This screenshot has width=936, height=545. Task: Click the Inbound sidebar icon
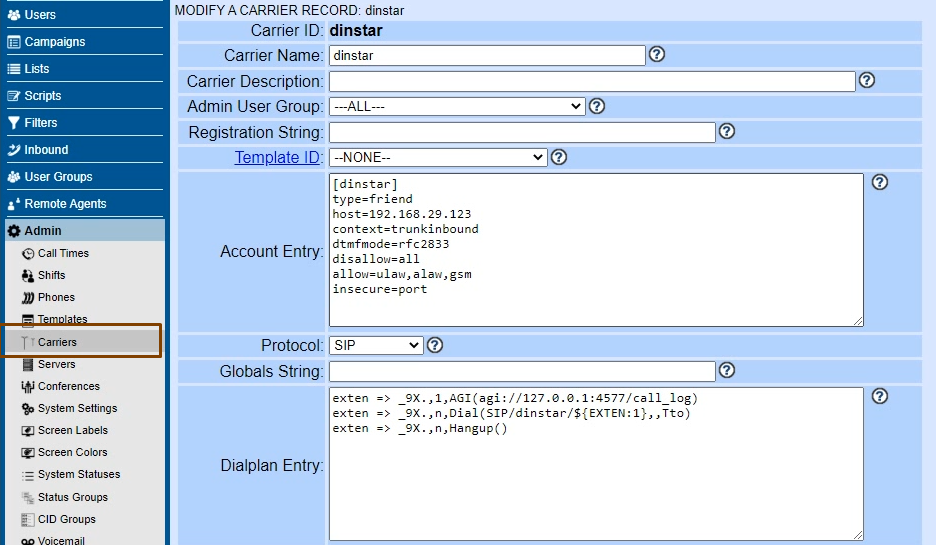(14, 150)
